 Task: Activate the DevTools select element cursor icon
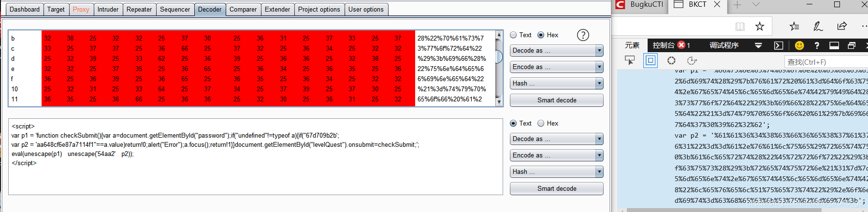629,60
